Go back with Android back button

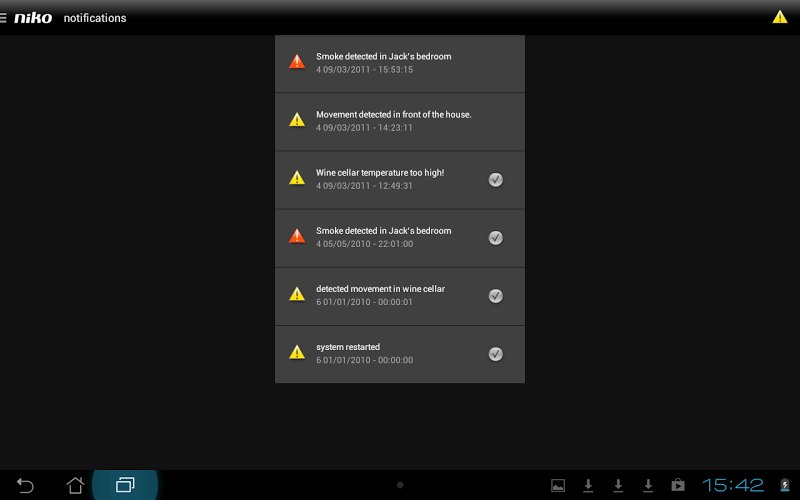(25, 485)
